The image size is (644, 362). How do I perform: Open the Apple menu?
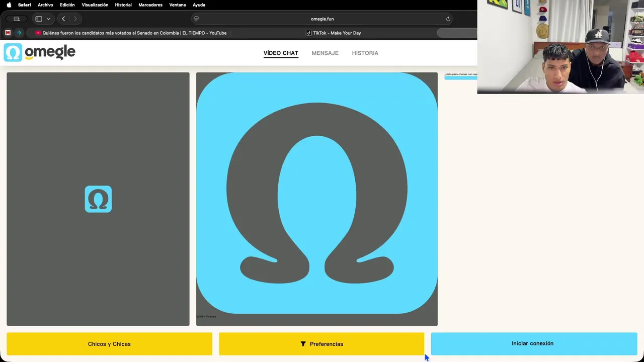click(x=9, y=5)
